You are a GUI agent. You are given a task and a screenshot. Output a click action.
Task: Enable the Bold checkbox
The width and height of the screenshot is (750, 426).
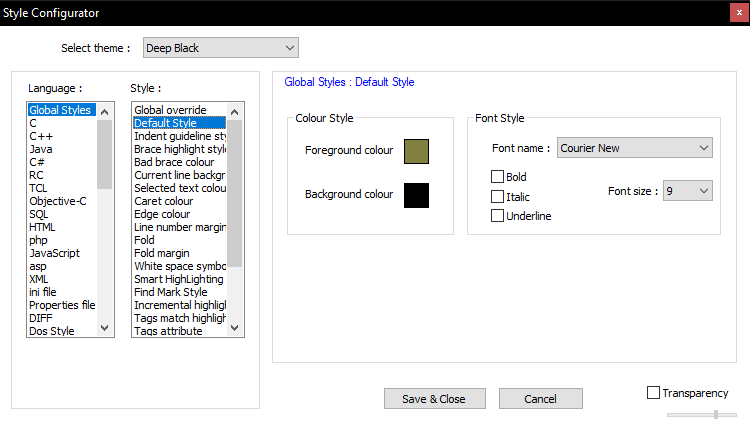[497, 177]
